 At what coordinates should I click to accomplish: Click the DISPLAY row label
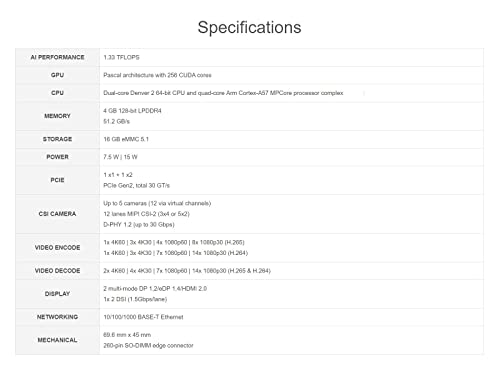tap(57, 294)
